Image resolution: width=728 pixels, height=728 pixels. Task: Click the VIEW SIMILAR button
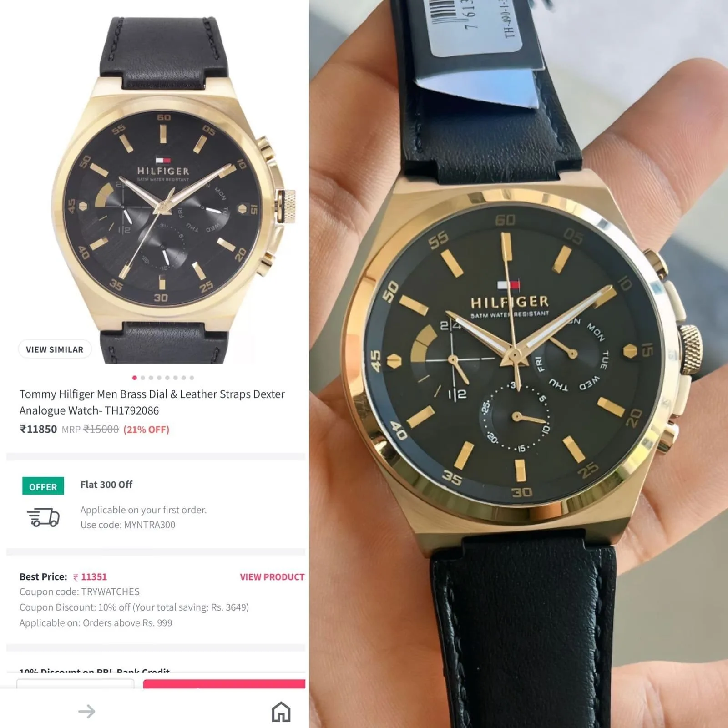pos(55,349)
